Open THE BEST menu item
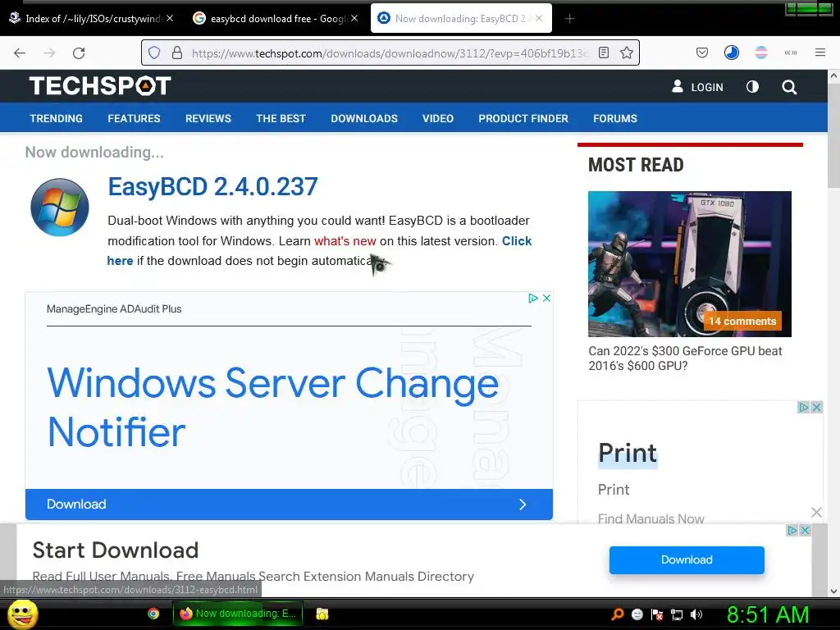 point(281,118)
